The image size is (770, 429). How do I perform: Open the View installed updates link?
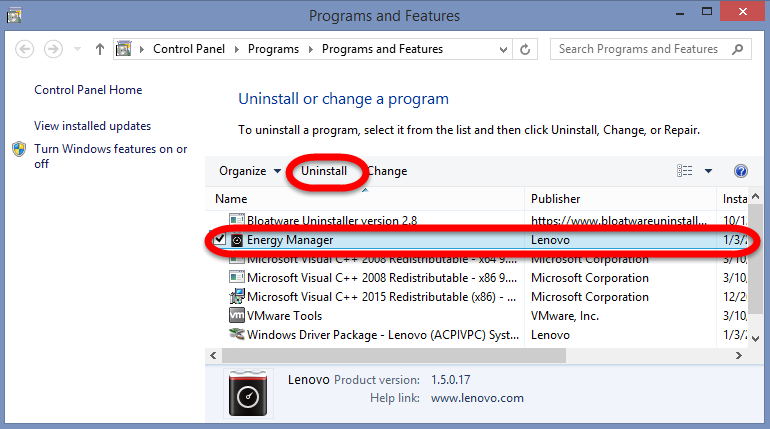point(93,126)
